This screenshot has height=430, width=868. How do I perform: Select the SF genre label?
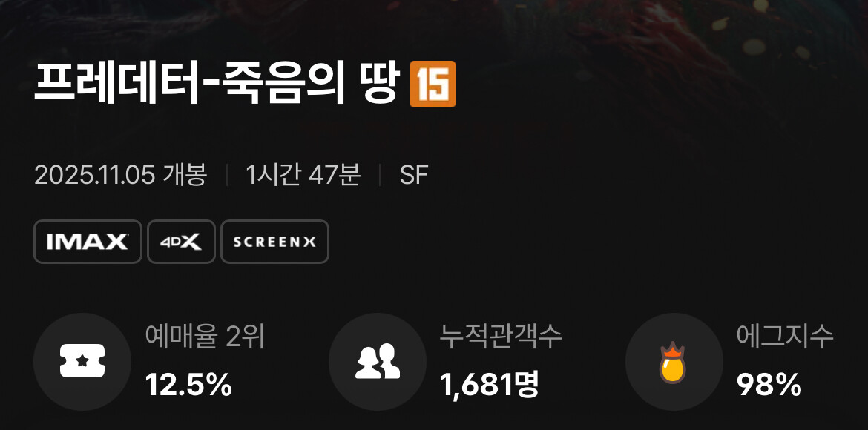tap(414, 176)
